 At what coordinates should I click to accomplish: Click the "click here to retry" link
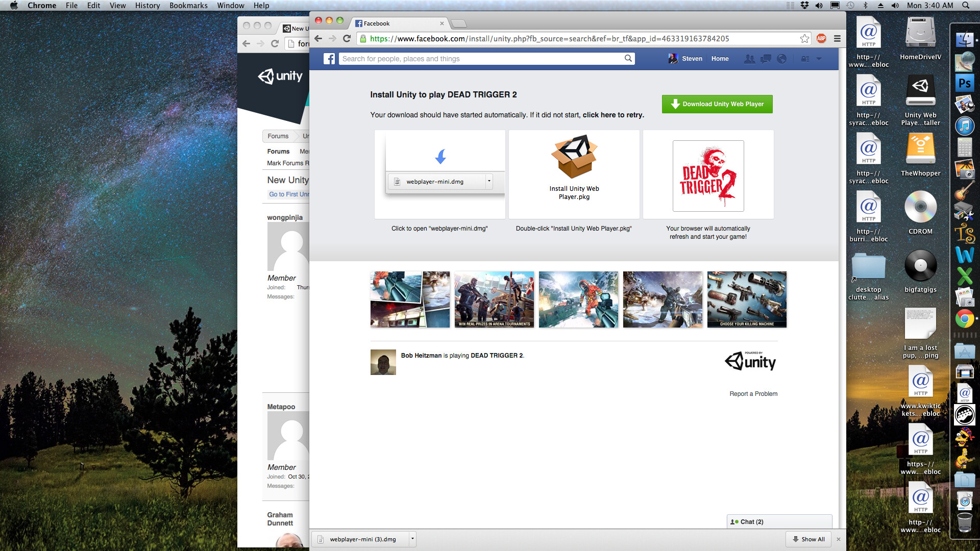[612, 115]
